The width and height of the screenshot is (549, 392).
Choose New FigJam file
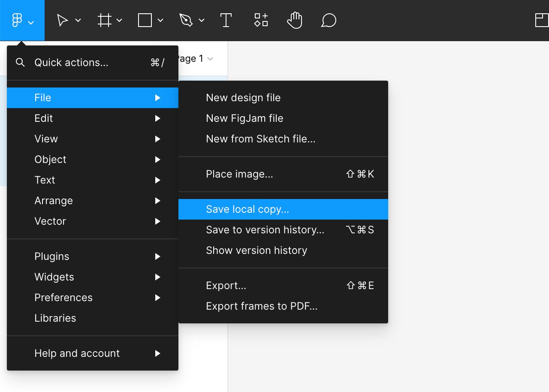click(x=244, y=118)
